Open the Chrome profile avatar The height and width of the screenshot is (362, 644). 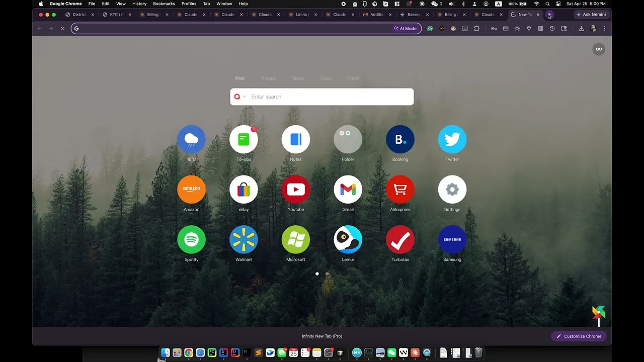point(593,29)
